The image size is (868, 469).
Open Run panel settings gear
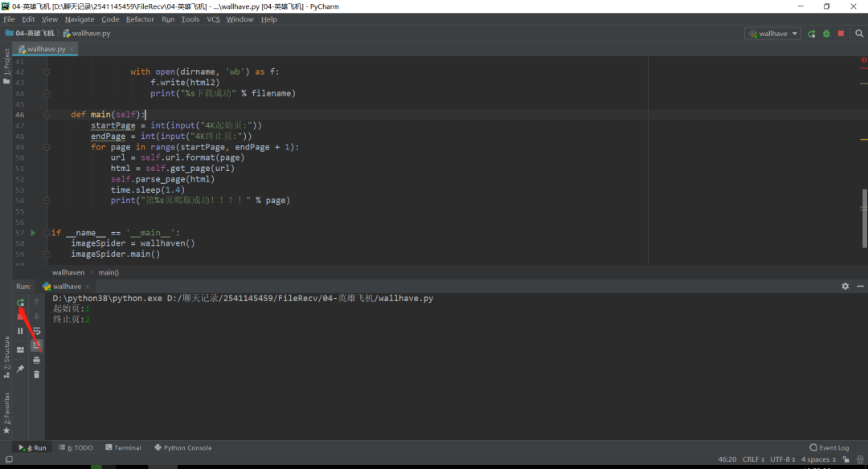click(845, 286)
